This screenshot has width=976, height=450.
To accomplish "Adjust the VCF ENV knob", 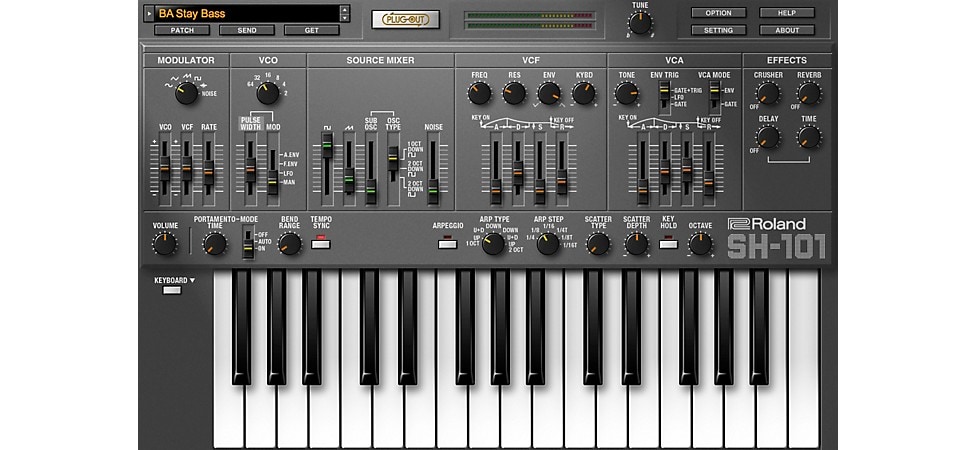I will click(549, 93).
